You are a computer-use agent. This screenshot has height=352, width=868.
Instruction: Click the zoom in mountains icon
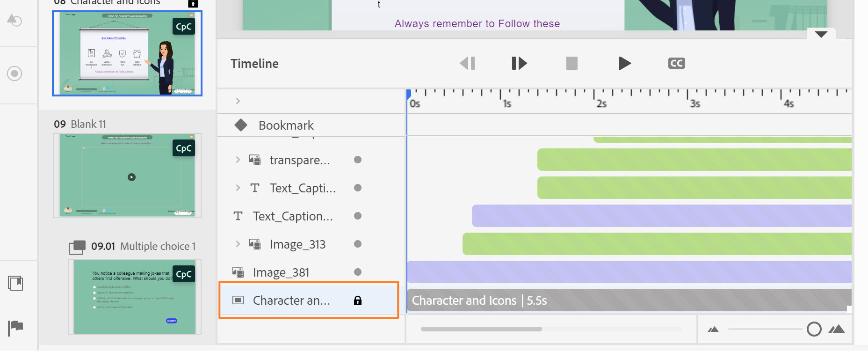836,329
